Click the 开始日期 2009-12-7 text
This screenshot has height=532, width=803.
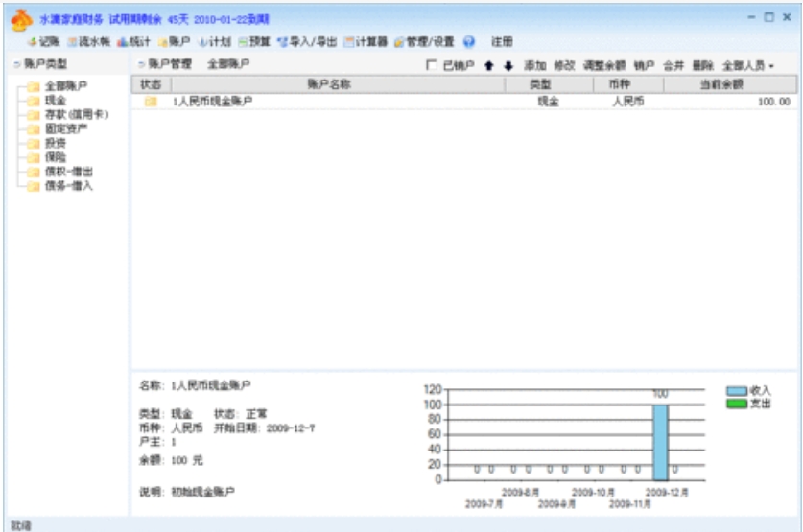[264, 428]
